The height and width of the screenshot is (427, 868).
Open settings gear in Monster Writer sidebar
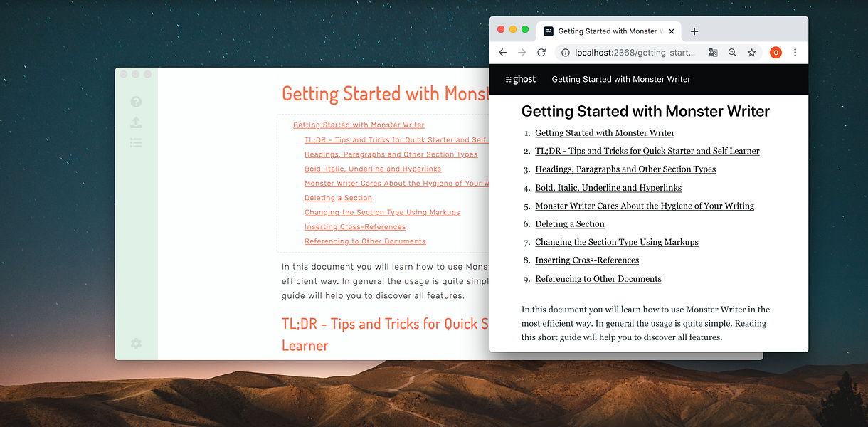click(136, 344)
